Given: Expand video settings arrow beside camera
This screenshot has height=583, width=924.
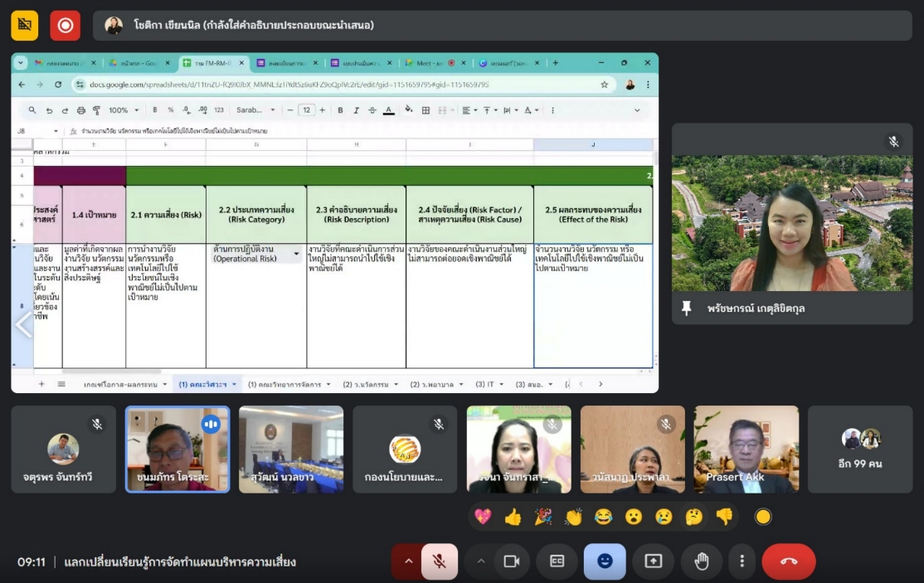Looking at the screenshot, I should (x=480, y=561).
